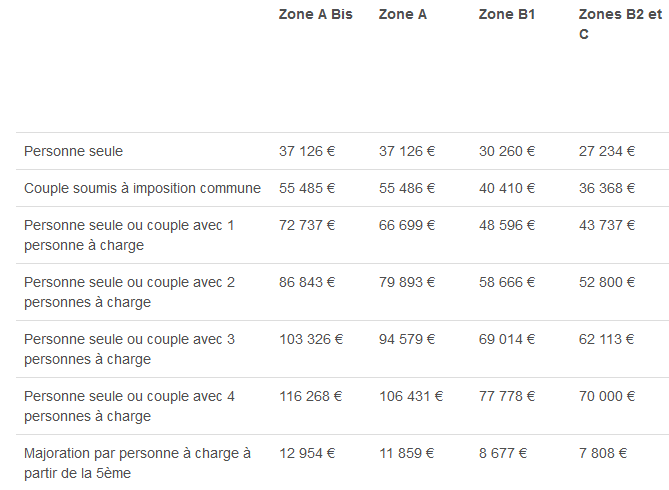Click 'Couple soumis à imposition commune' label

coord(142,188)
